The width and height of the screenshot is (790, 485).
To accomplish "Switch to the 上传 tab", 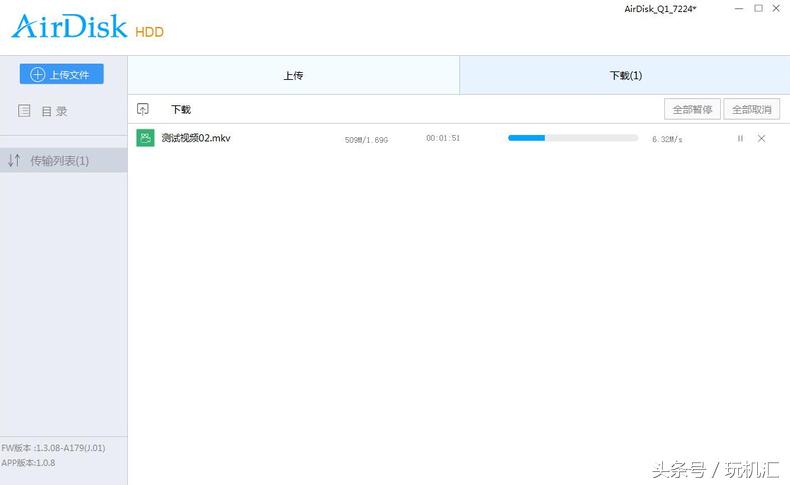I will point(293,75).
